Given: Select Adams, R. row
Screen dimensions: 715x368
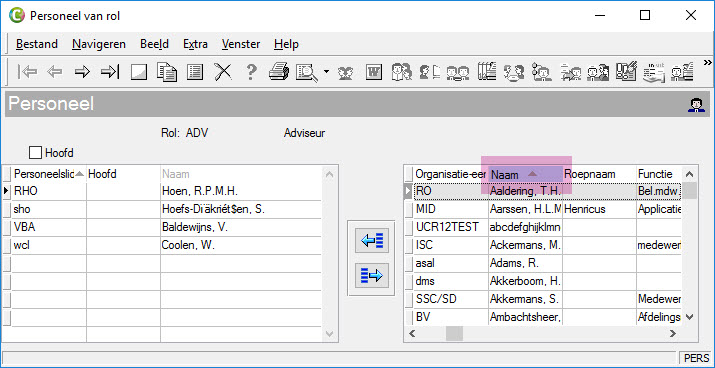Looking at the screenshot, I should (543, 263).
